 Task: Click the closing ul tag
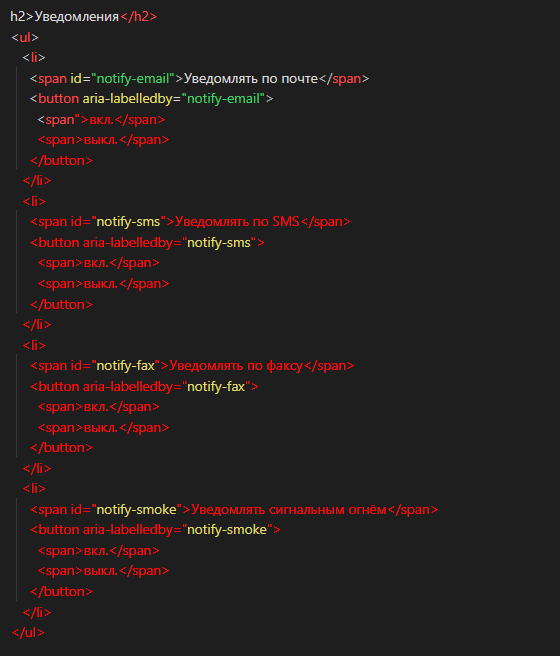(x=28, y=632)
